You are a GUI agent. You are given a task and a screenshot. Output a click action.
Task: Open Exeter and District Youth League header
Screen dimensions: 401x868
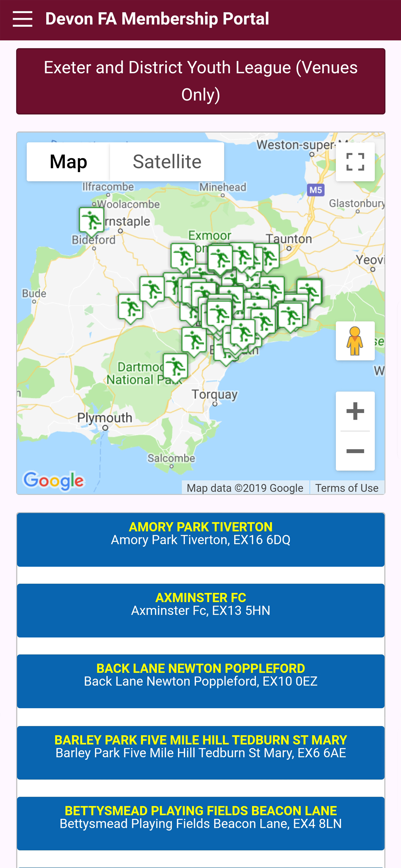[201, 81]
